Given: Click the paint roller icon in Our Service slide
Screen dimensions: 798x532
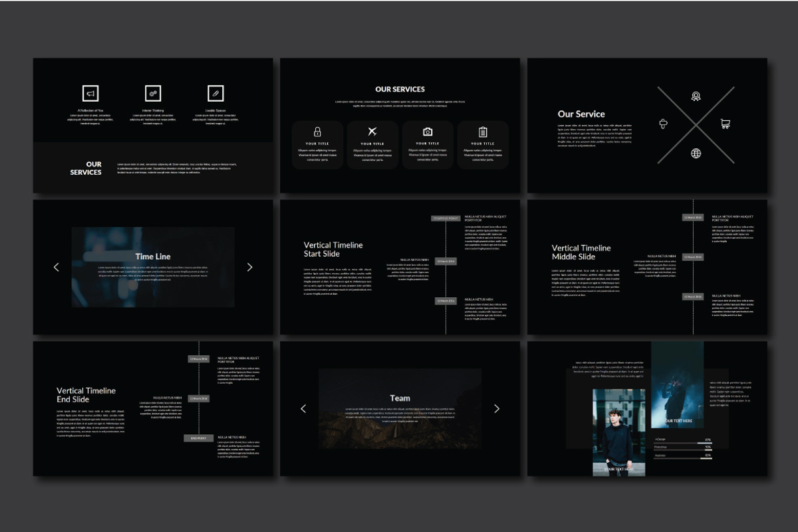Looking at the screenshot, I should click(663, 124).
